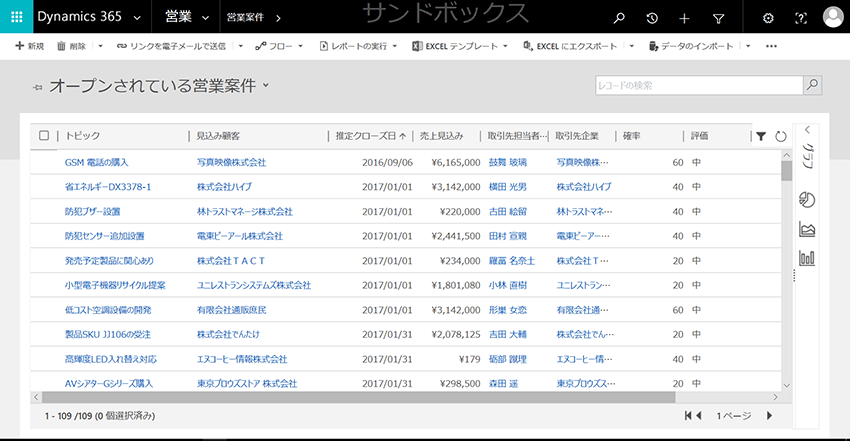Collapse the chart pane chevron
Viewport: 850px width, 441px height.
(x=807, y=129)
